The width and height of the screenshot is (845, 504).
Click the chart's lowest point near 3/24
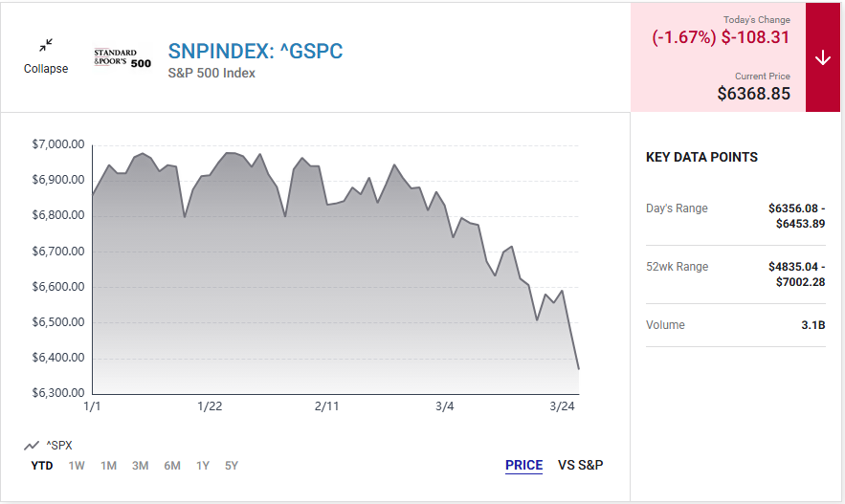(x=578, y=368)
